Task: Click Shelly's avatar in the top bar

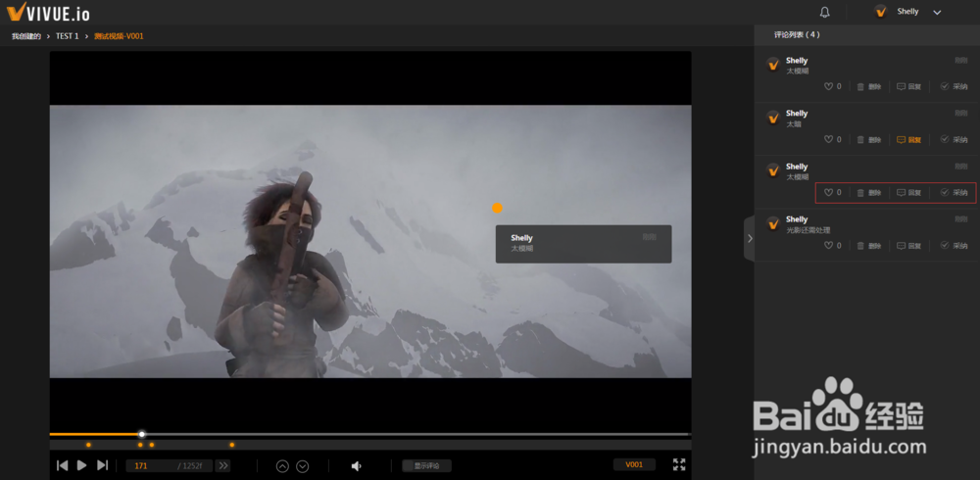Action: pos(881,12)
